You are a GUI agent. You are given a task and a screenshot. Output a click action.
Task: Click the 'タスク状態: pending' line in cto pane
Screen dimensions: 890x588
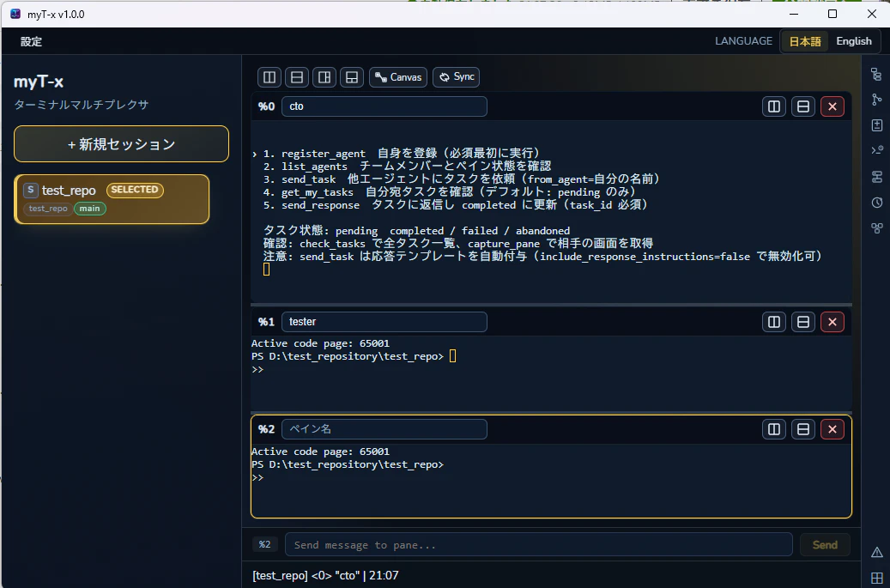pos(416,231)
